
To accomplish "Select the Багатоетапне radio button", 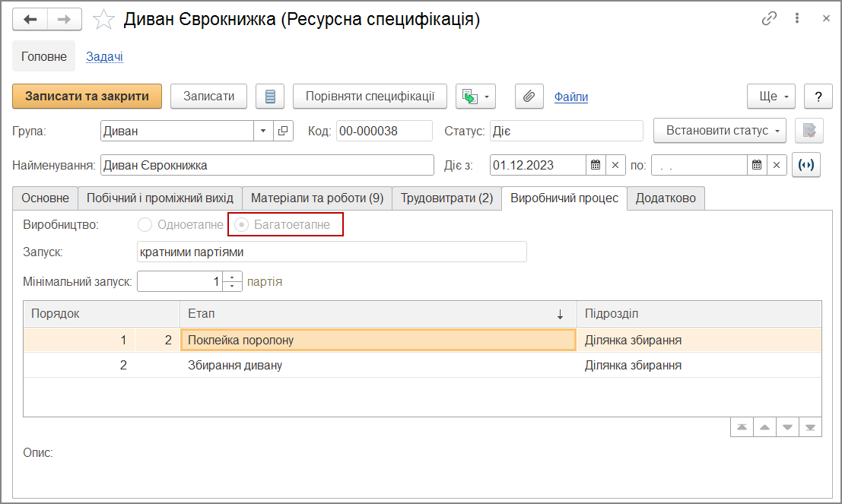I will [x=241, y=225].
